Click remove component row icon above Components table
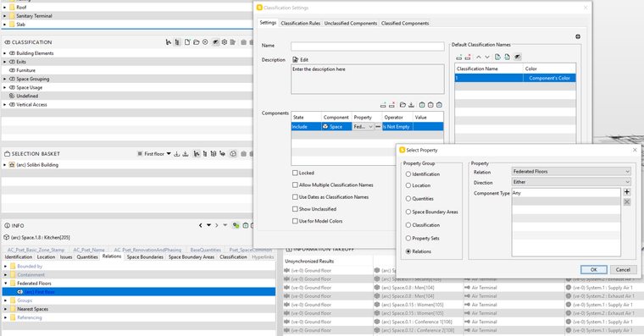The height and width of the screenshot is (336, 644). (391, 105)
